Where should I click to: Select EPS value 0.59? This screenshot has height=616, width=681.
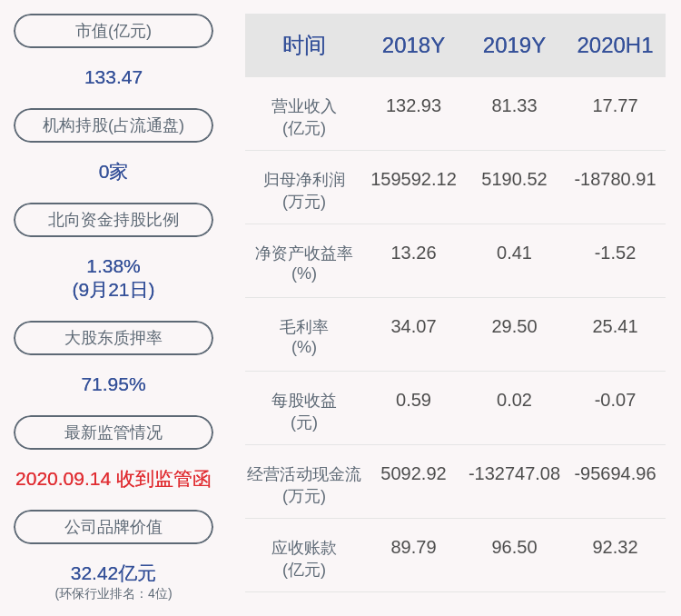[x=413, y=400]
